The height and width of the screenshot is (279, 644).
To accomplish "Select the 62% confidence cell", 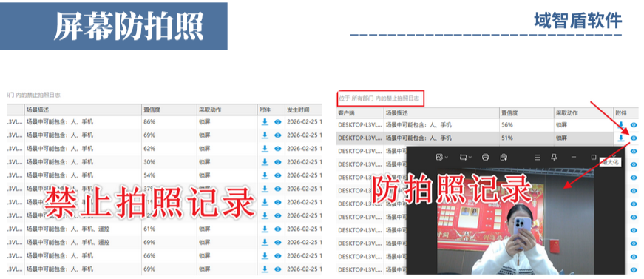I will pyautogui.click(x=169, y=149).
